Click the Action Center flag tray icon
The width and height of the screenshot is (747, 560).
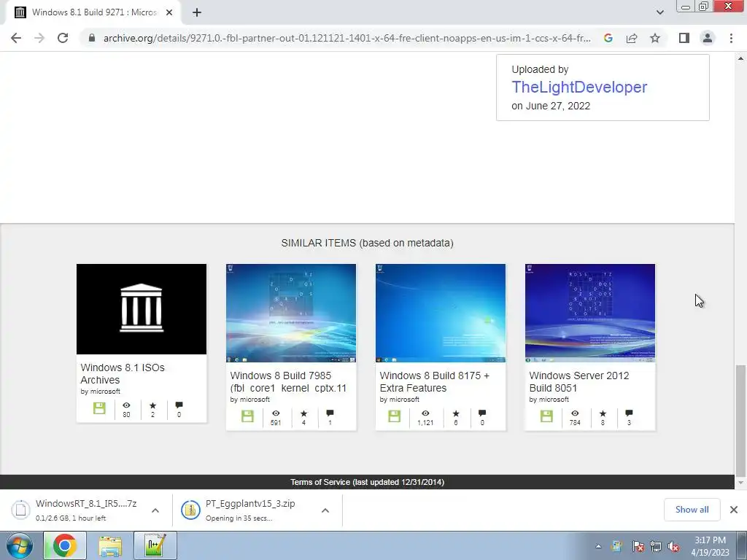(x=638, y=547)
